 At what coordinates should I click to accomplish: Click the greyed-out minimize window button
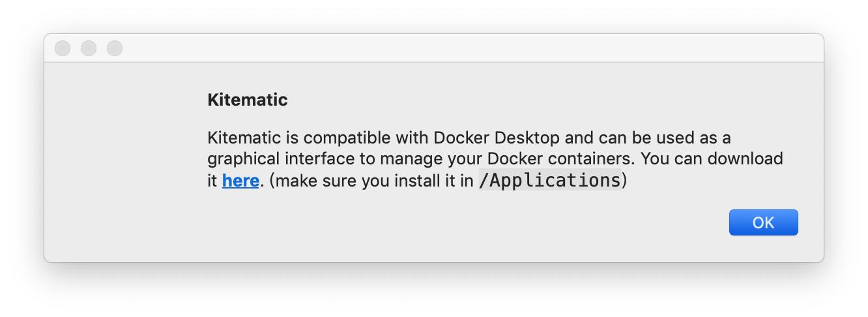tap(89, 48)
